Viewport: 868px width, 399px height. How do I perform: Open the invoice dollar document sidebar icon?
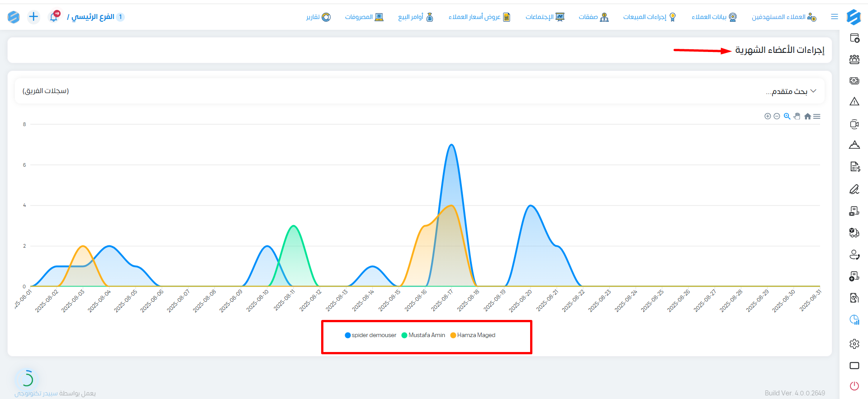(x=854, y=167)
